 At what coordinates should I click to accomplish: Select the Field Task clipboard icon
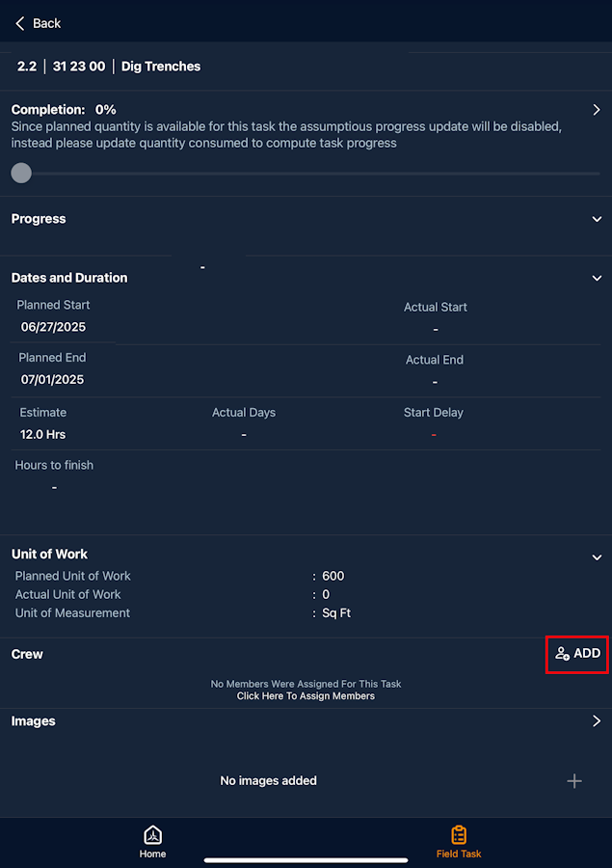459,835
